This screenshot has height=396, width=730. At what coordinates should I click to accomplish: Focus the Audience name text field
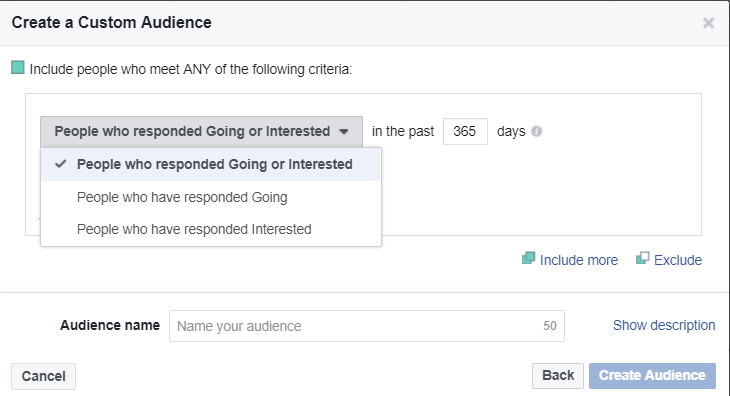click(x=367, y=326)
